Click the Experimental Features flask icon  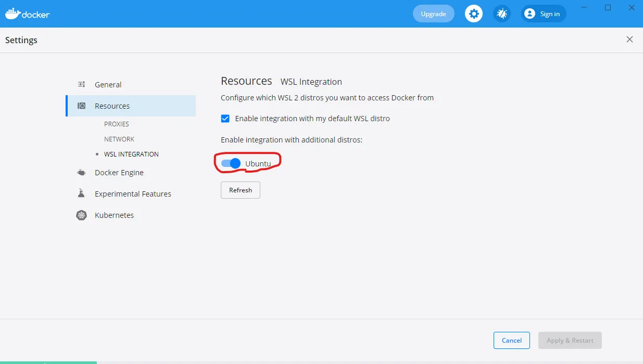pos(81,193)
